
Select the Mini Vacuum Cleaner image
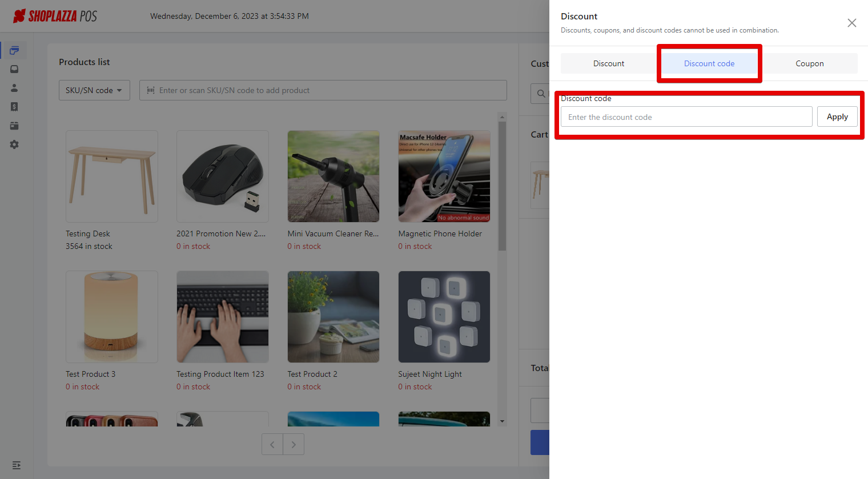coord(333,176)
